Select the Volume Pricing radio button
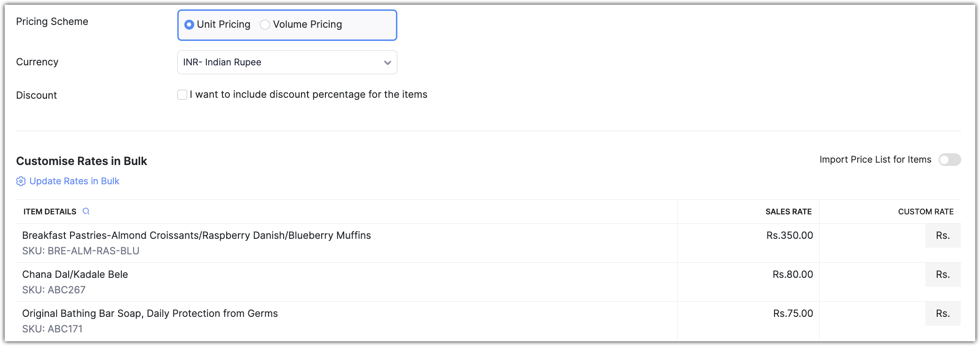Screen dimensions: 980x346 point(265,24)
